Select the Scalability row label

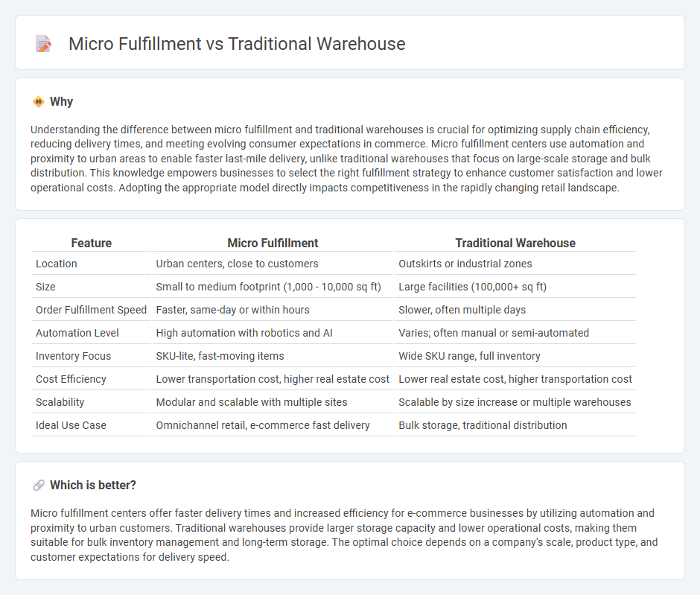[x=60, y=402]
